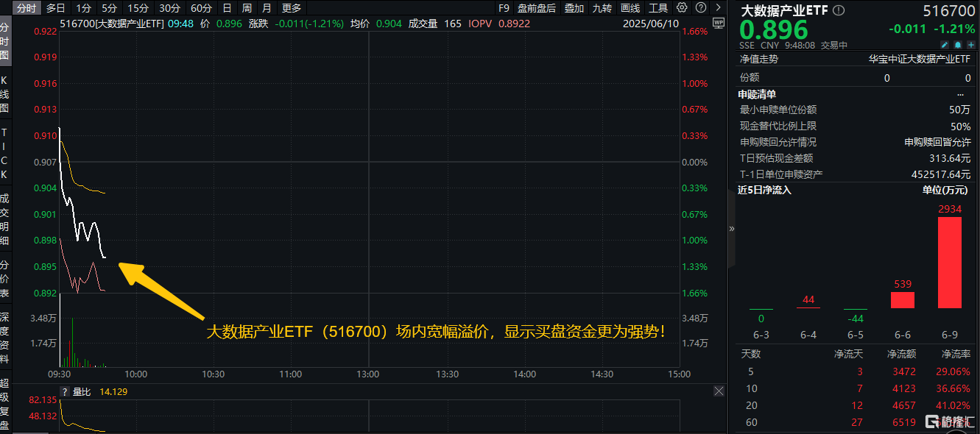Viewport: 980px width, 434px height.
Task: Click the 516700 stock code in quote panel
Action: (x=948, y=11)
